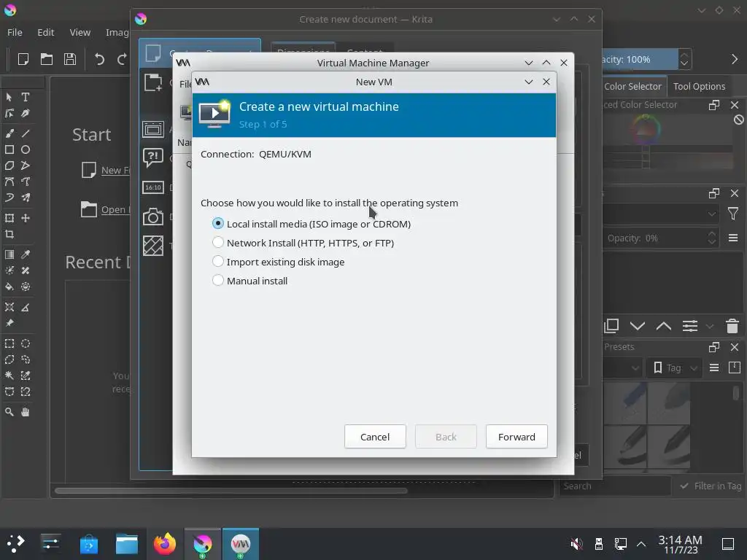Select the Move tool
Screen dimensions: 747x560
[26, 217]
